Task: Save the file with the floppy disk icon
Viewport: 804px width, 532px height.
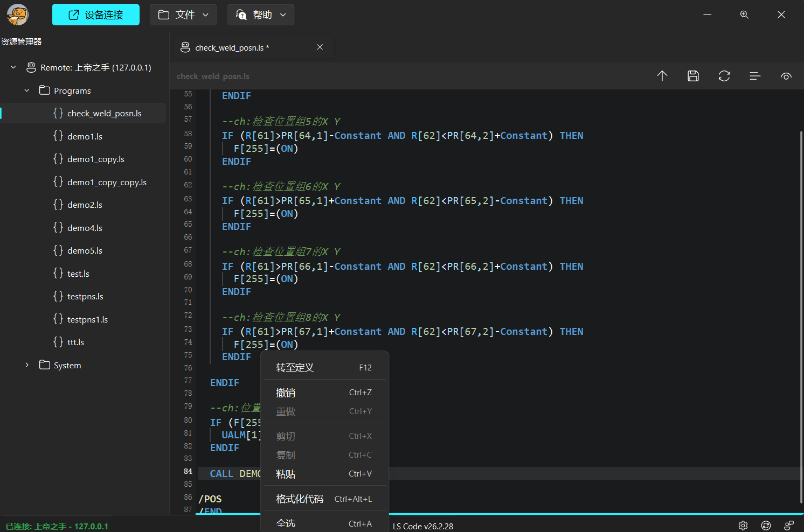Action: [x=693, y=76]
